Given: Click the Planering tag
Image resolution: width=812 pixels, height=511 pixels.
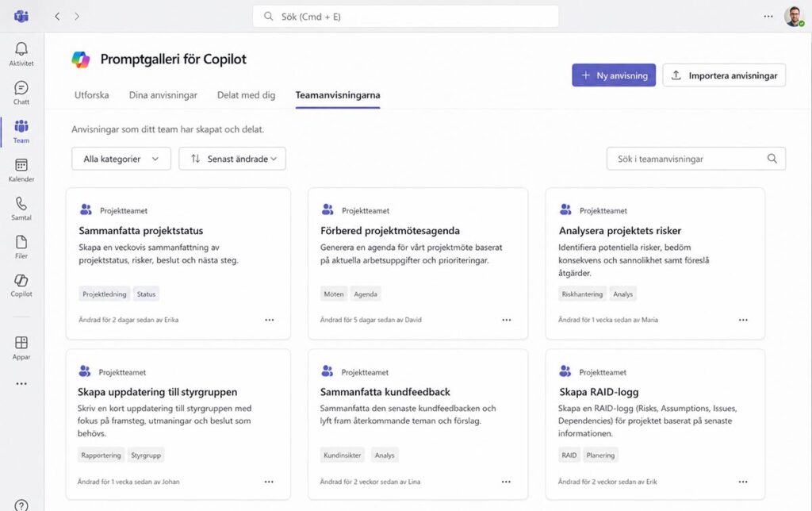Looking at the screenshot, I should [601, 455].
